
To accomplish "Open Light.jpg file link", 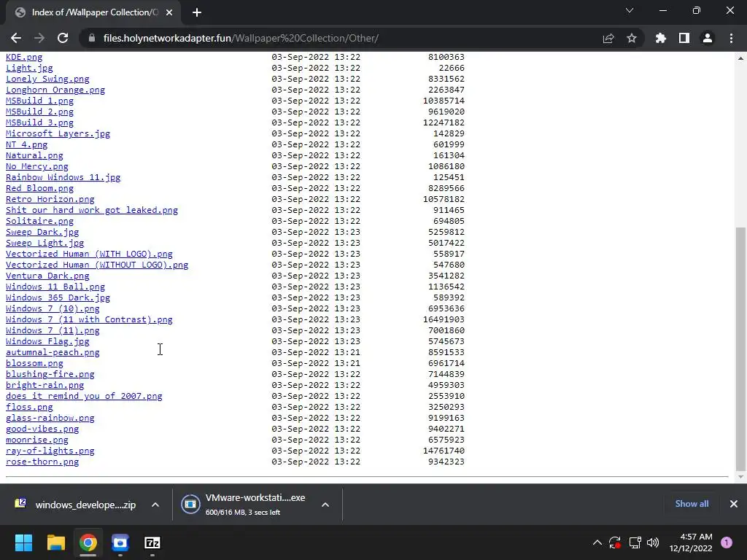I will tap(29, 68).
